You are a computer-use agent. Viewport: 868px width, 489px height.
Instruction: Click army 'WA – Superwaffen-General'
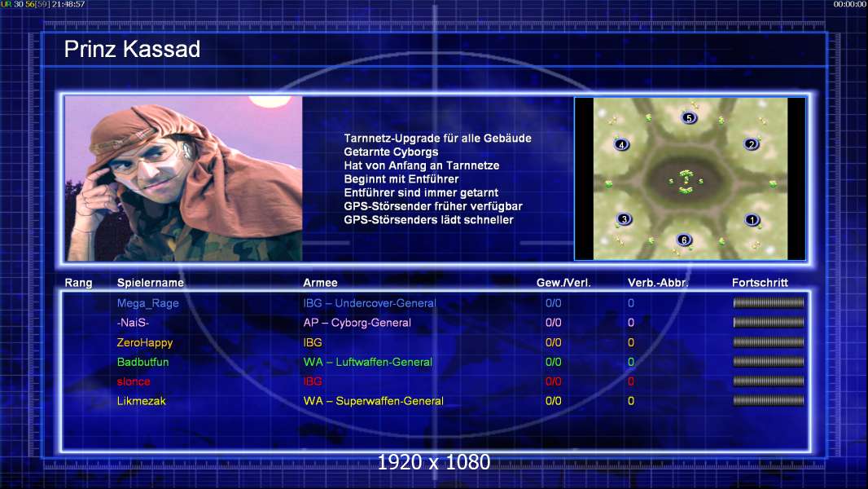[x=373, y=401]
